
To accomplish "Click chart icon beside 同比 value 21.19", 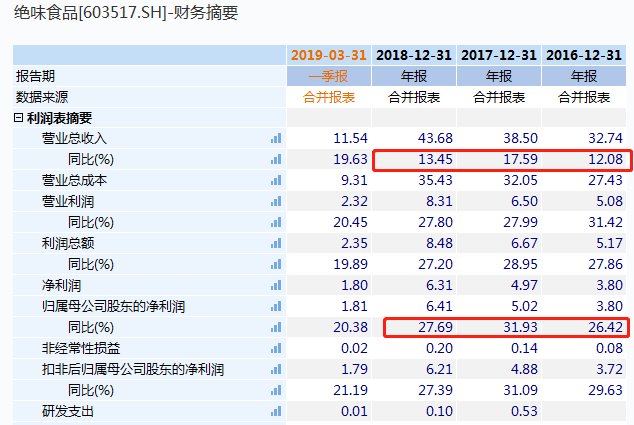I will click(x=276, y=391).
